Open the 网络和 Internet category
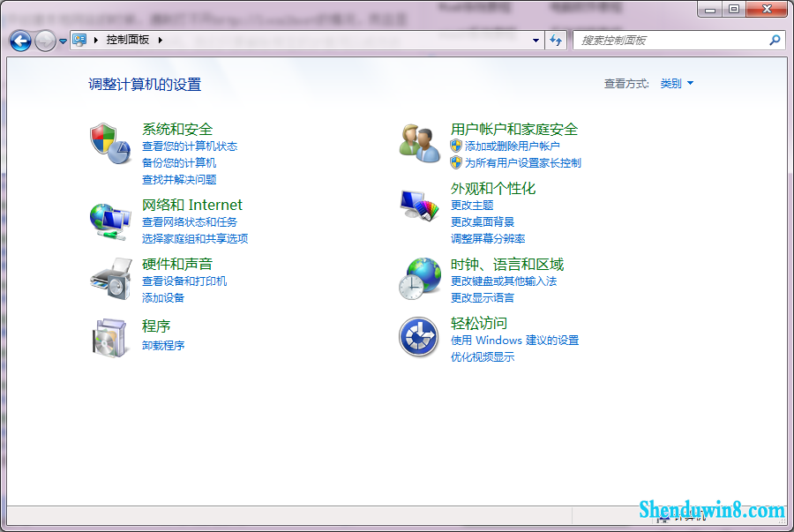Screen dimensions: 794x532 pyautogui.click(x=192, y=205)
